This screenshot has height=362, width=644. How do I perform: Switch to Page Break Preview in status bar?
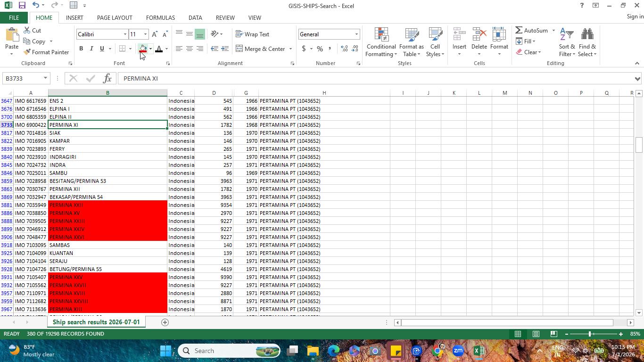pyautogui.click(x=554, y=334)
